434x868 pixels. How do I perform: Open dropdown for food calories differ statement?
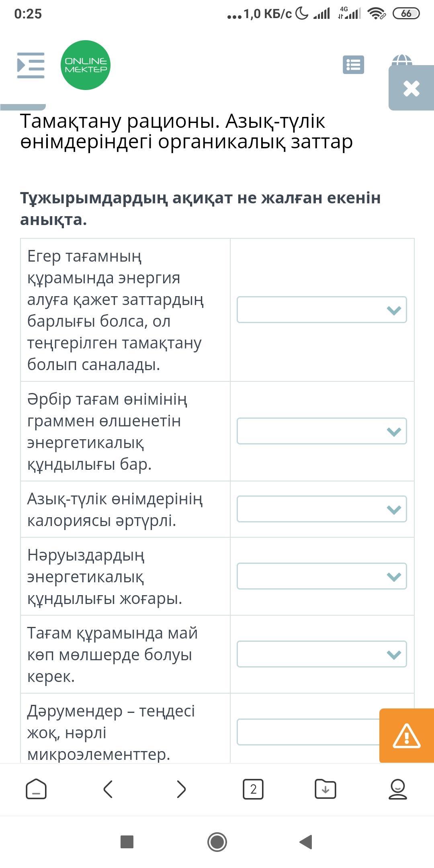point(321,509)
